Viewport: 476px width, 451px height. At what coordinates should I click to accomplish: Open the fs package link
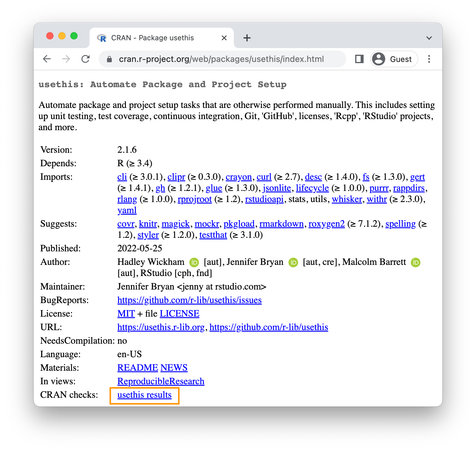pos(366,177)
